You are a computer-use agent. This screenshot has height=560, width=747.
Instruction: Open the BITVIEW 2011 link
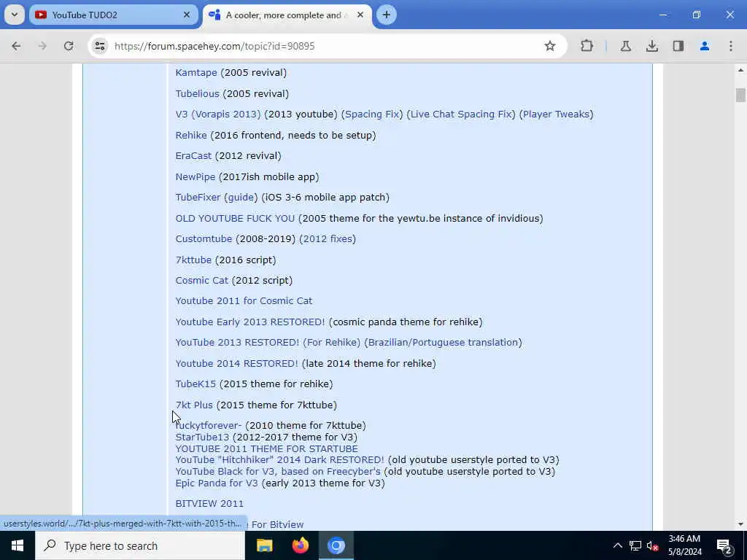click(209, 504)
